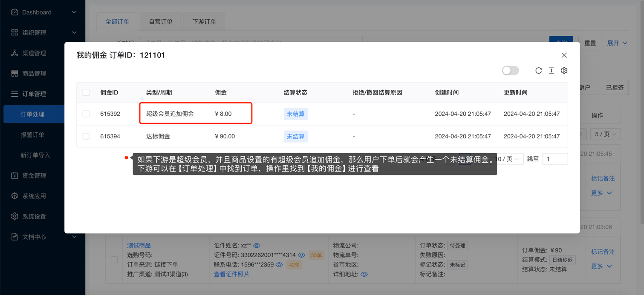Viewport: 644px width, 295px height.
Task: Reveal hidden 证件姓名 with eye icon
Action: [257, 246]
